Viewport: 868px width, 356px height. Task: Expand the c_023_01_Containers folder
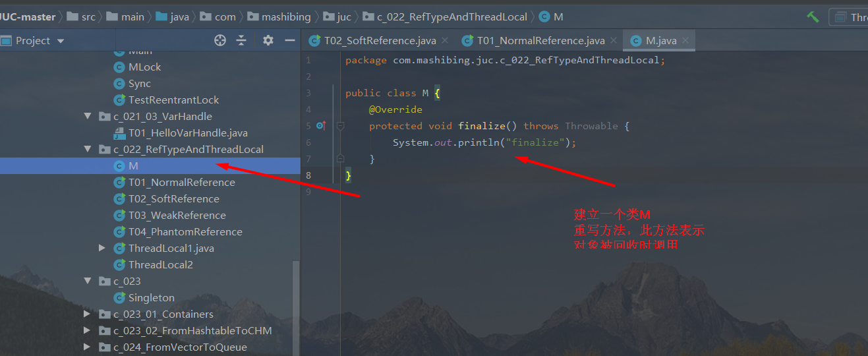point(88,314)
